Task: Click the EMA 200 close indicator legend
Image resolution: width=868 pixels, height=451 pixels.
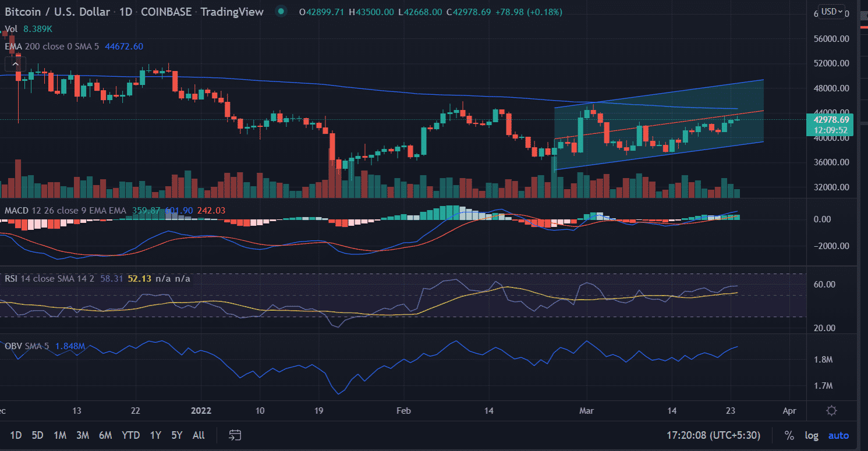Action: click(x=53, y=47)
